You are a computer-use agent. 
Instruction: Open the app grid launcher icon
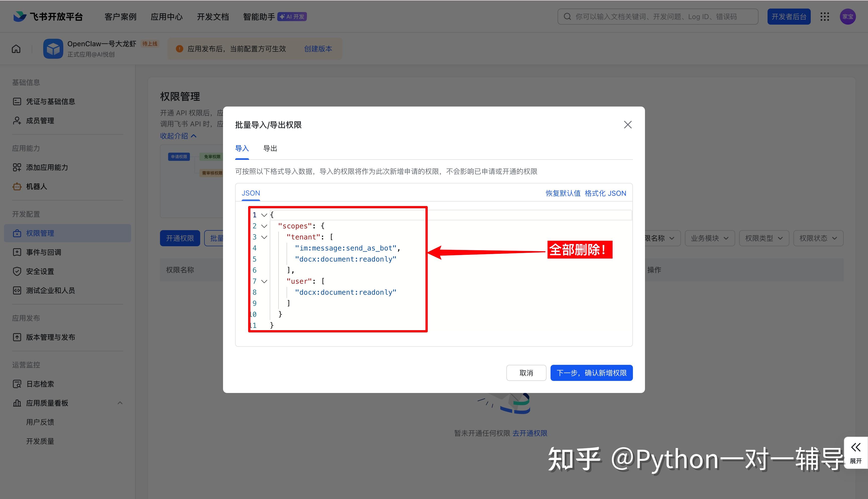(825, 17)
